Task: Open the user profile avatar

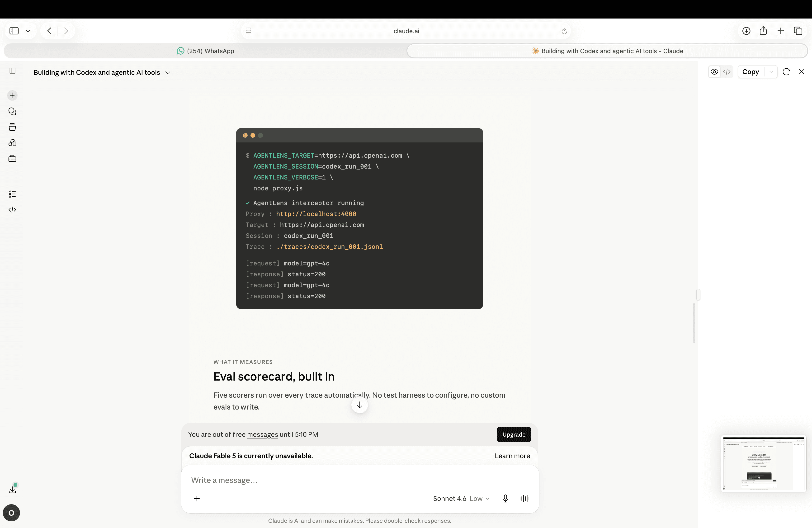Action: point(11,513)
